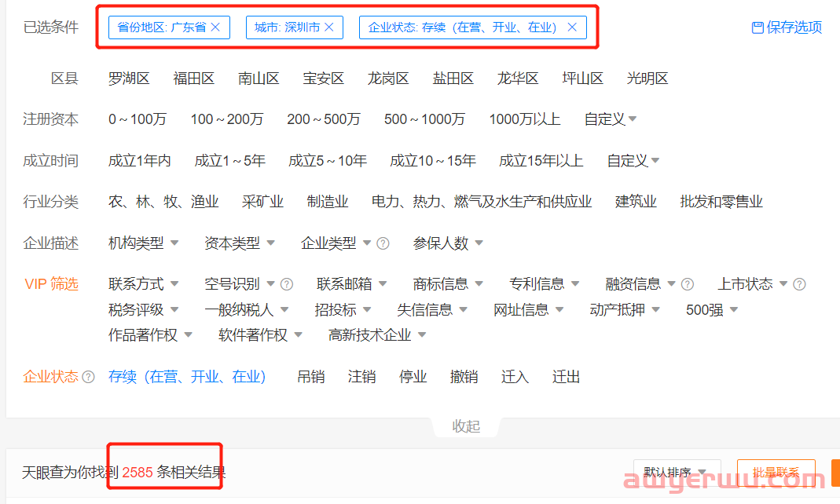Click the 保存选项 bookmark icon
840x504 pixels.
point(757,27)
